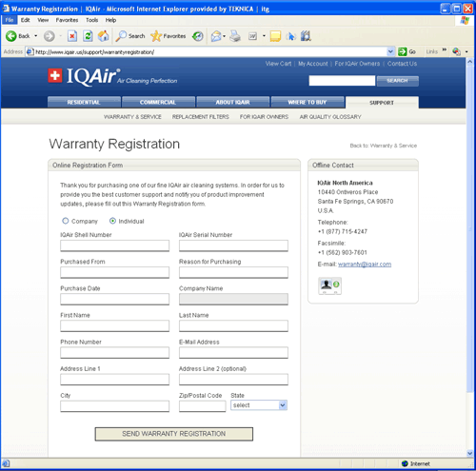The width and height of the screenshot is (476, 471).
Task: Click the toolbar extras icon beside Links
Action: click(456, 51)
